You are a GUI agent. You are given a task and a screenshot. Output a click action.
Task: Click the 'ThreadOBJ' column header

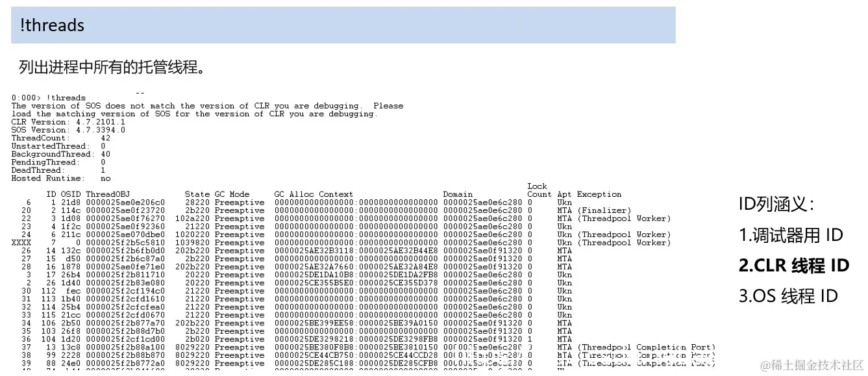tap(108, 194)
